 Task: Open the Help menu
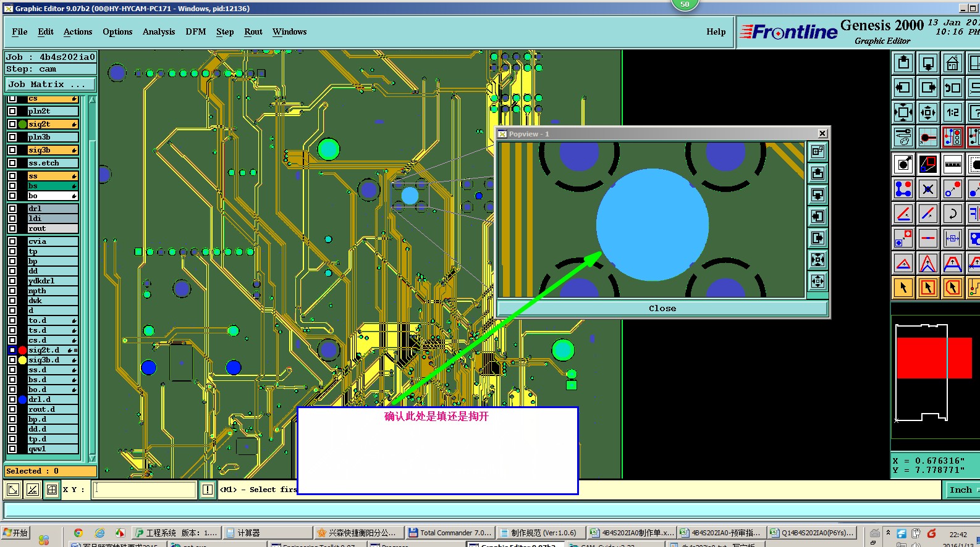[x=716, y=32]
